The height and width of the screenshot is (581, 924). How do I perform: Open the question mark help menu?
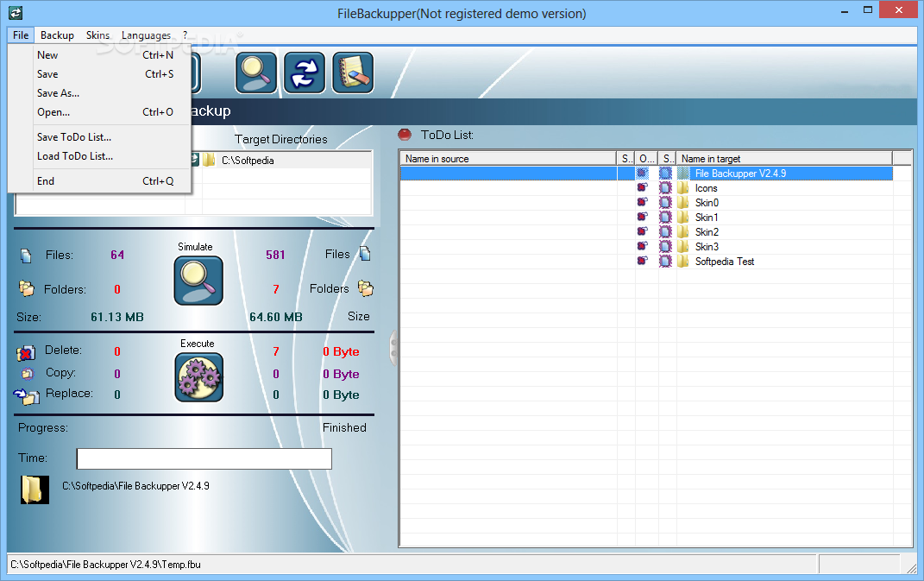pyautogui.click(x=185, y=35)
